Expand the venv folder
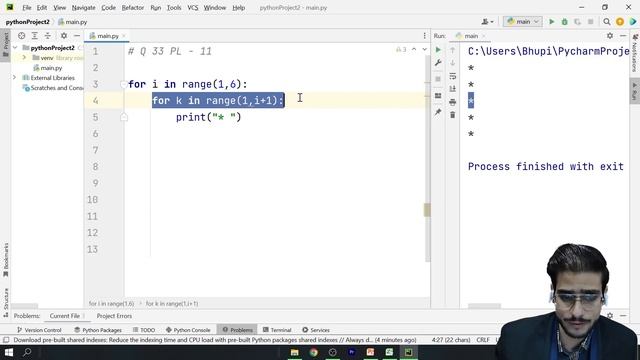 click(x=24, y=58)
